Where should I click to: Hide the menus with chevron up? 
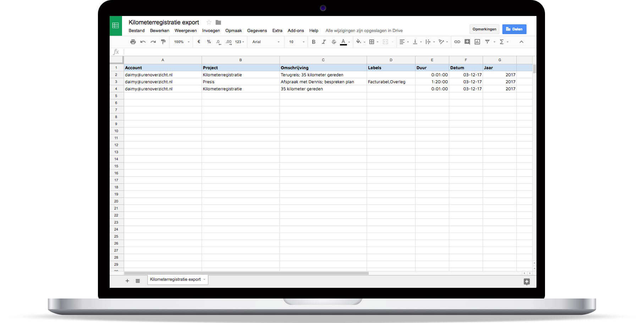coord(521,42)
